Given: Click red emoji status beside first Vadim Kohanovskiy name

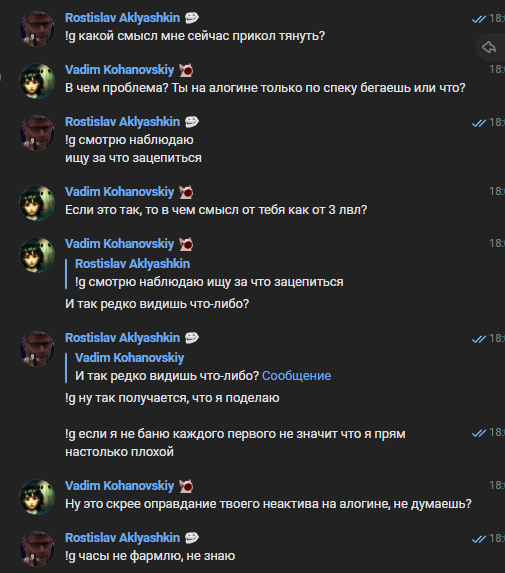Looking at the screenshot, I should [x=186, y=70].
